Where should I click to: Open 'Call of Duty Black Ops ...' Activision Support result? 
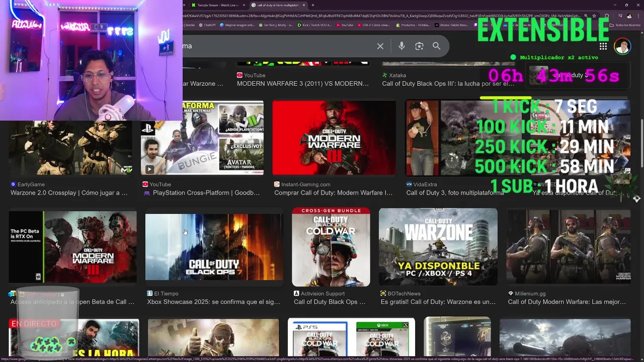[x=330, y=302]
